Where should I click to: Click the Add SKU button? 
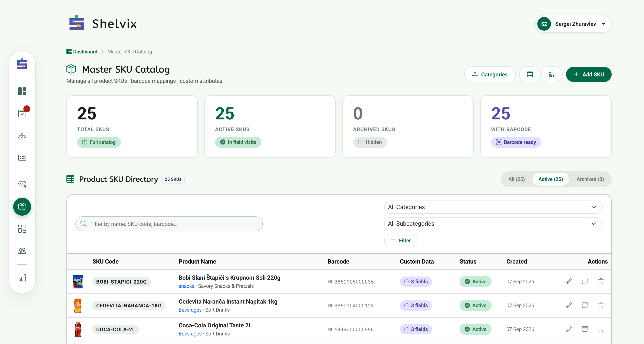[x=588, y=75]
